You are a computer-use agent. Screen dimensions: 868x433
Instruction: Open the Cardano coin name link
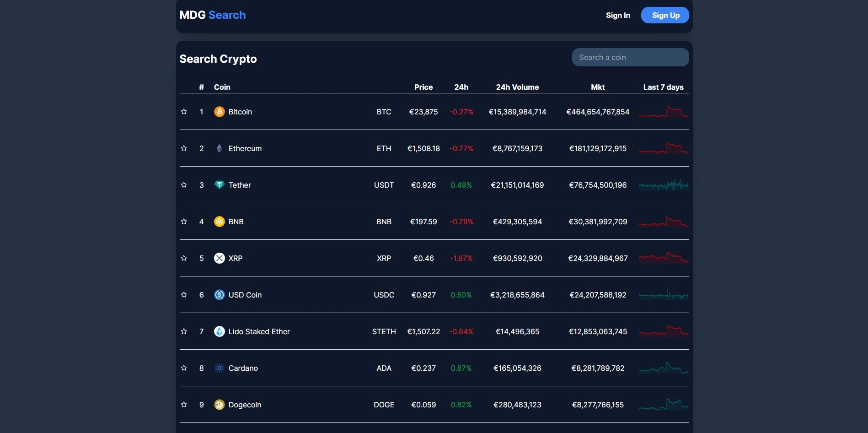click(x=243, y=368)
